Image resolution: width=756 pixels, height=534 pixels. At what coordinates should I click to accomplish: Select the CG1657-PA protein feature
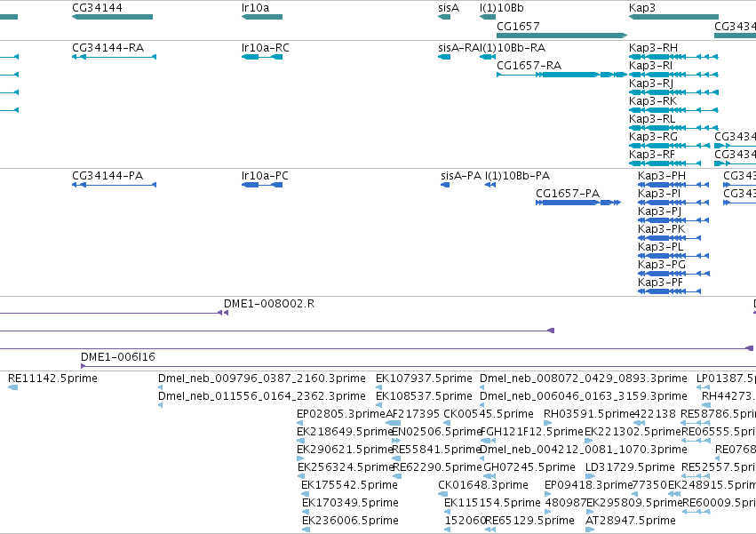(578, 203)
